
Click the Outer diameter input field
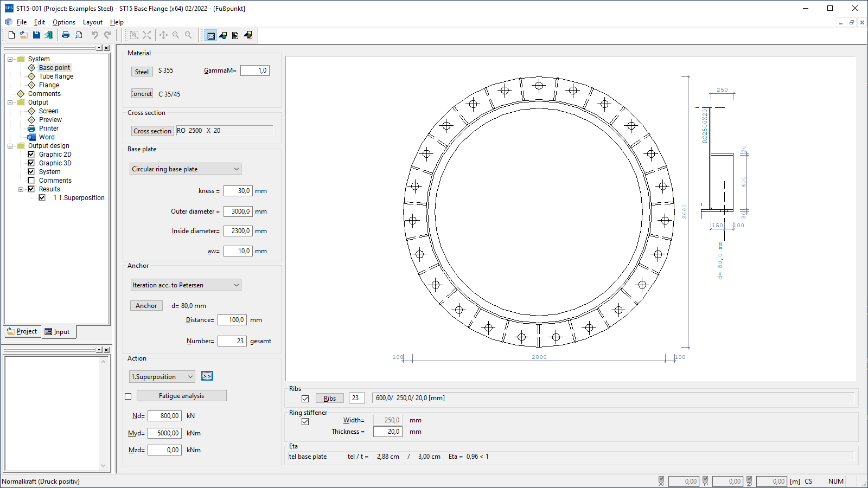[x=238, y=211]
